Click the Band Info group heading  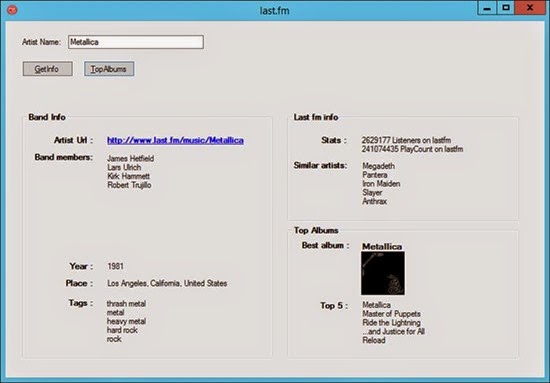(47, 117)
